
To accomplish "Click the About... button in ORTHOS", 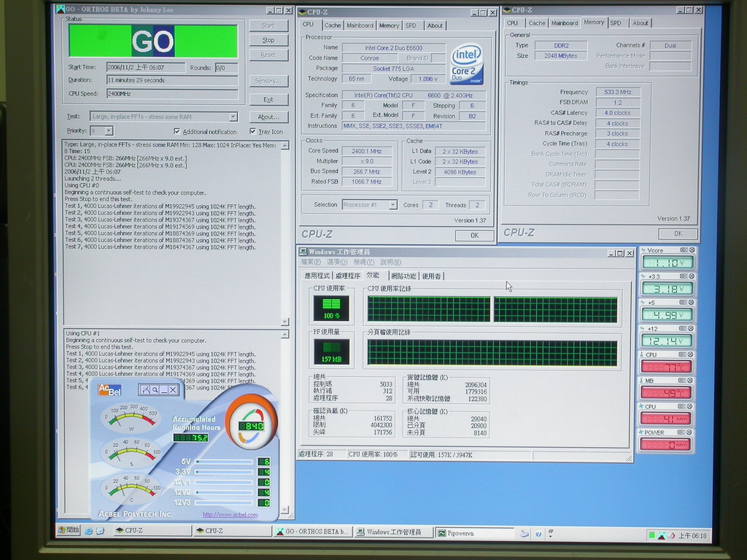I will [x=268, y=117].
